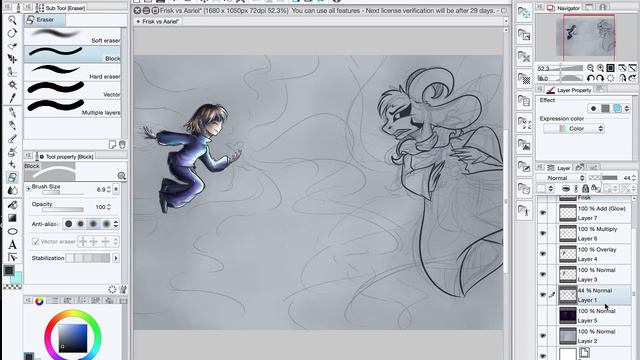Choose the Soft eraser sub tool

(72, 36)
